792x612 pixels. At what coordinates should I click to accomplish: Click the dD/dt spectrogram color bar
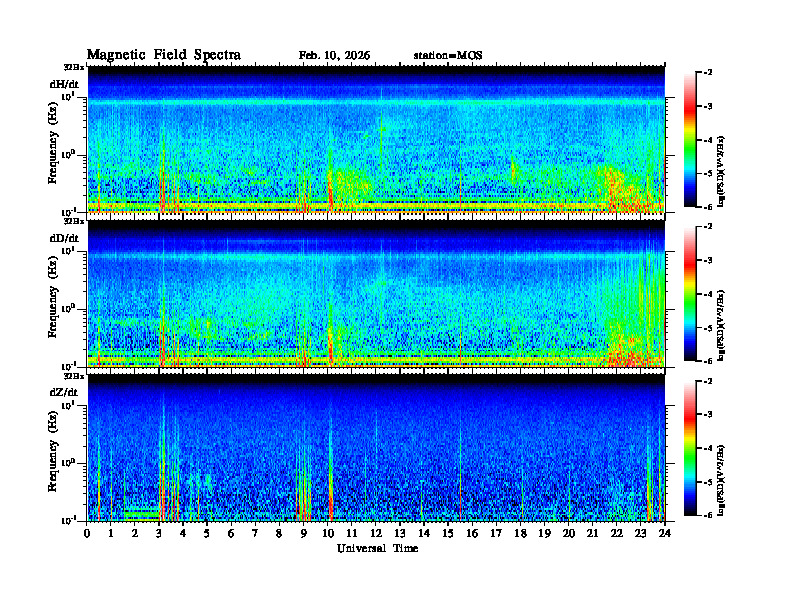pos(689,294)
